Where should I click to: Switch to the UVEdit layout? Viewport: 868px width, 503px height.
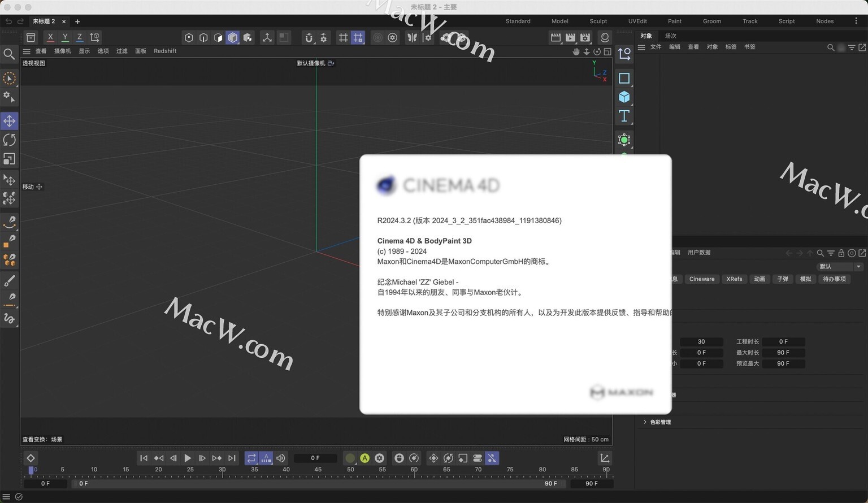[637, 21]
